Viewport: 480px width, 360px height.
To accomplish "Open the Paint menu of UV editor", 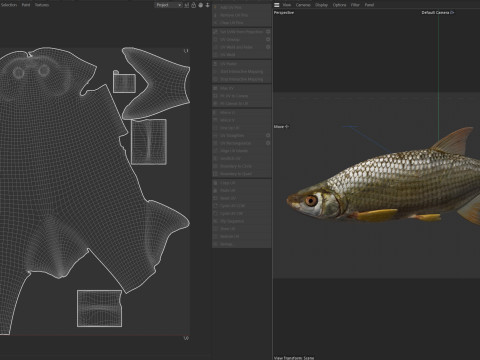I will pos(26,5).
